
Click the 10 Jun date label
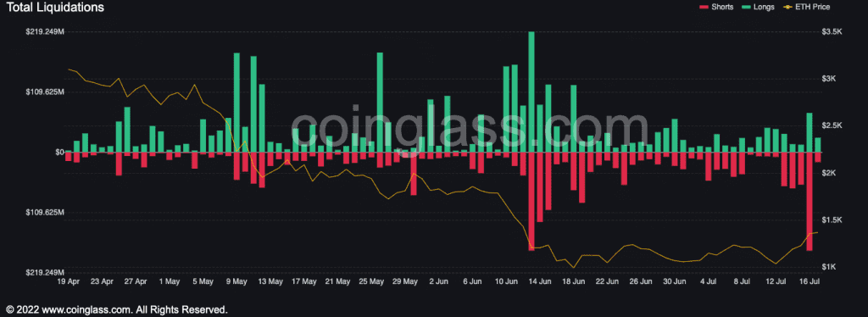coord(507,281)
